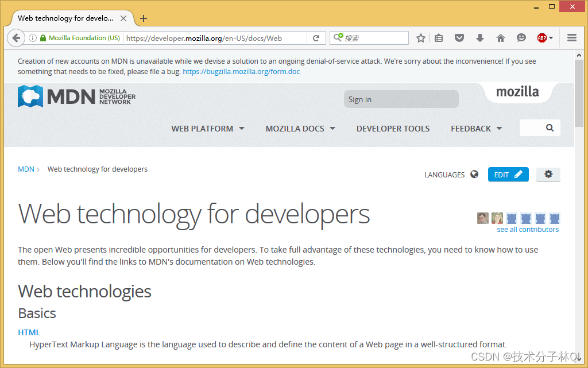This screenshot has width=588, height=368.
Task: Click the MDN dinosaur logo
Action: pyautogui.click(x=30, y=96)
